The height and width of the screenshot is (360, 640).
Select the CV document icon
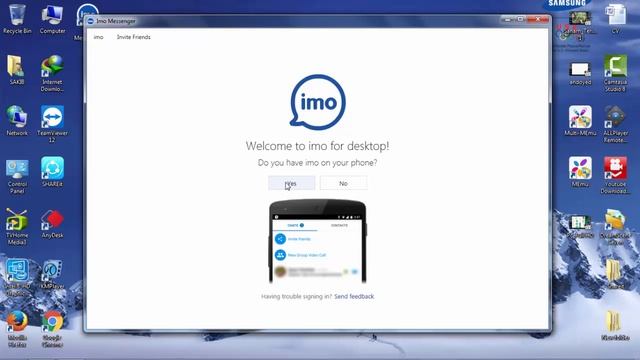click(x=616, y=19)
